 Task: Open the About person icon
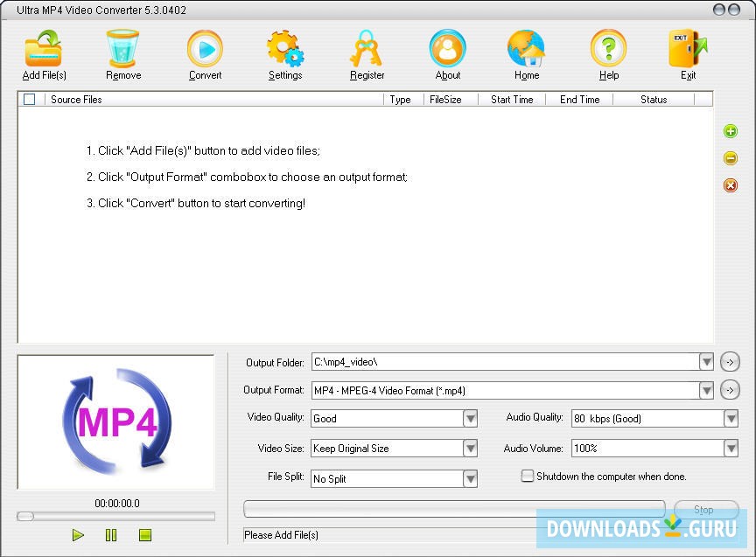point(448,48)
